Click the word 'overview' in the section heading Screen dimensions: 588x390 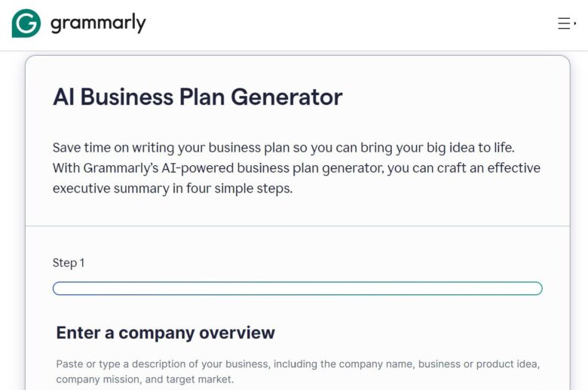(237, 333)
